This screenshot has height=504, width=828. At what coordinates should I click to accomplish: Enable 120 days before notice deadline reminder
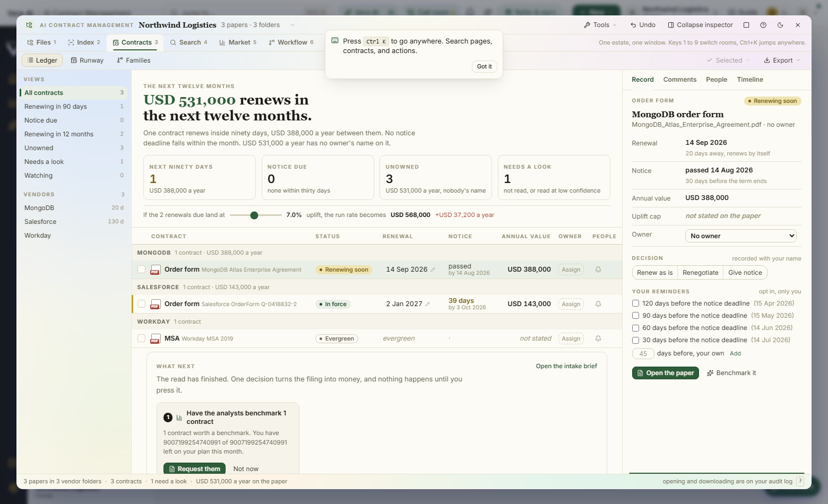tap(635, 303)
